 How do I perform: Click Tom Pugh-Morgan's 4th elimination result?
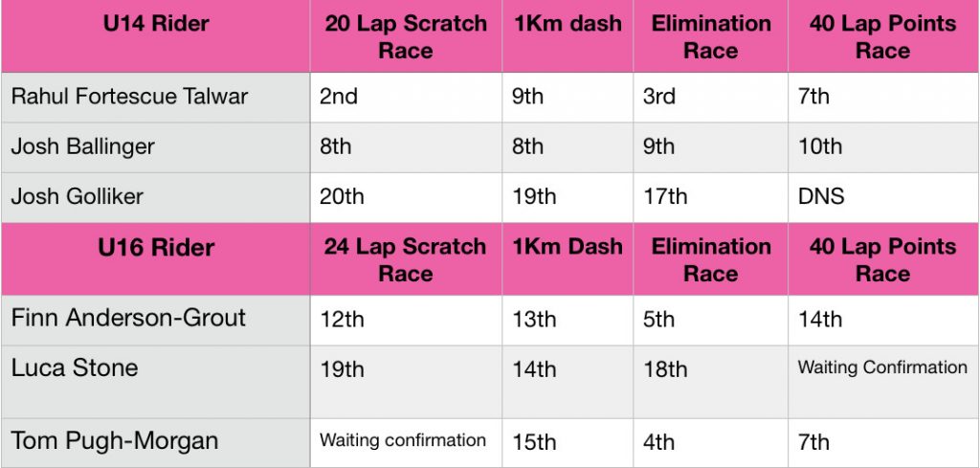[x=711, y=442]
